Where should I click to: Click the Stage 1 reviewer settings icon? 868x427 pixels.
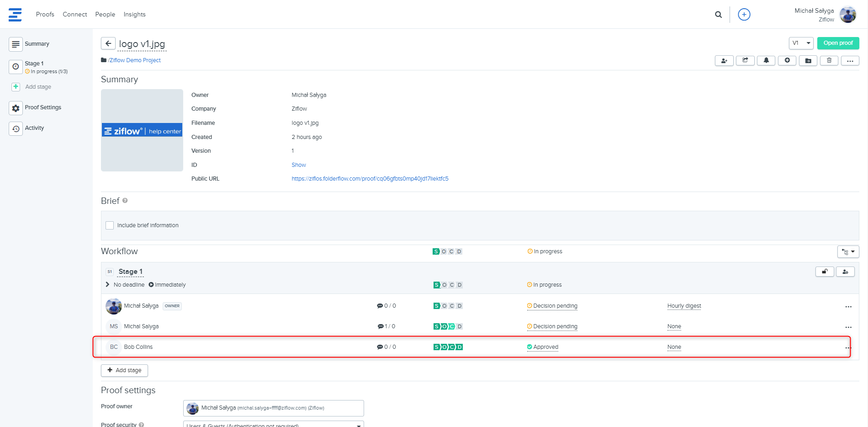[x=845, y=272]
